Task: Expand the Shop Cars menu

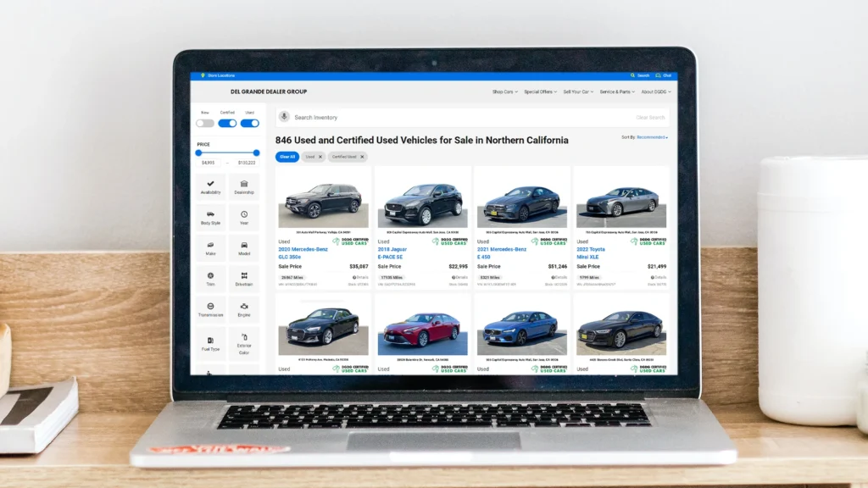Action: (x=505, y=91)
